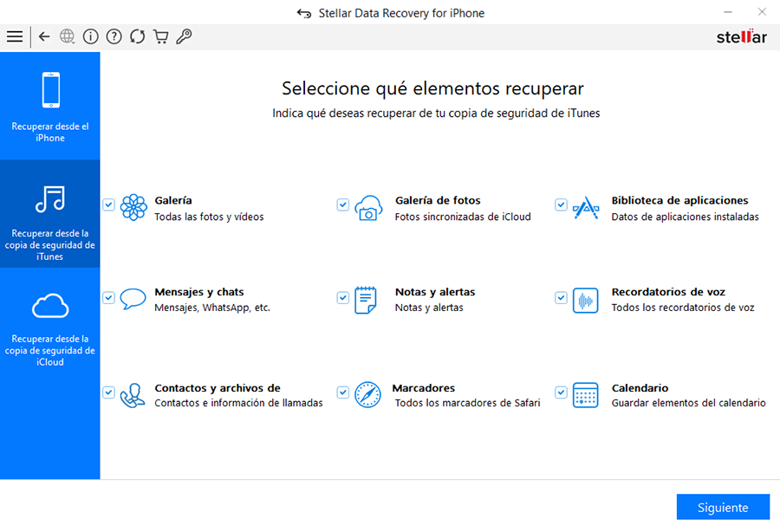
Task: Open the language globe selector
Action: (67, 36)
